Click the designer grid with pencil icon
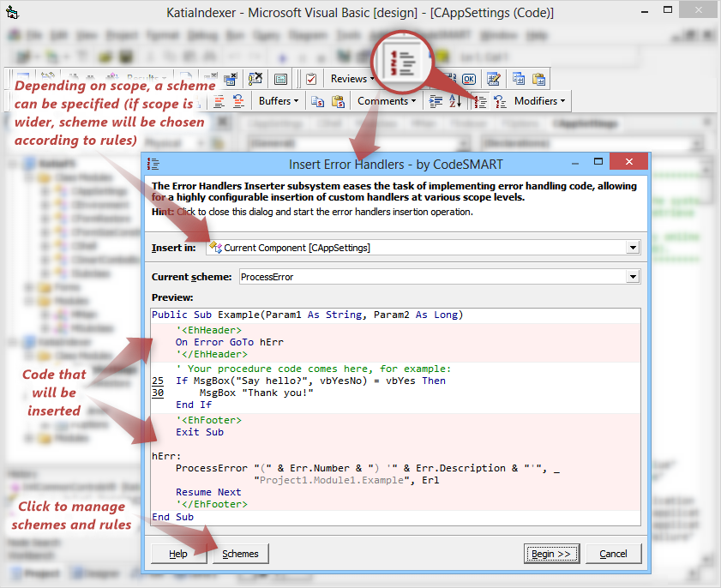This screenshot has height=588, width=721. click(x=494, y=79)
